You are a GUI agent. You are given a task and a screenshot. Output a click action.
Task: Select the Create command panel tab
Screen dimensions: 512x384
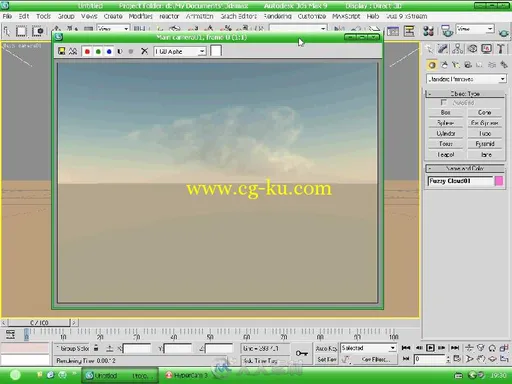(x=429, y=49)
